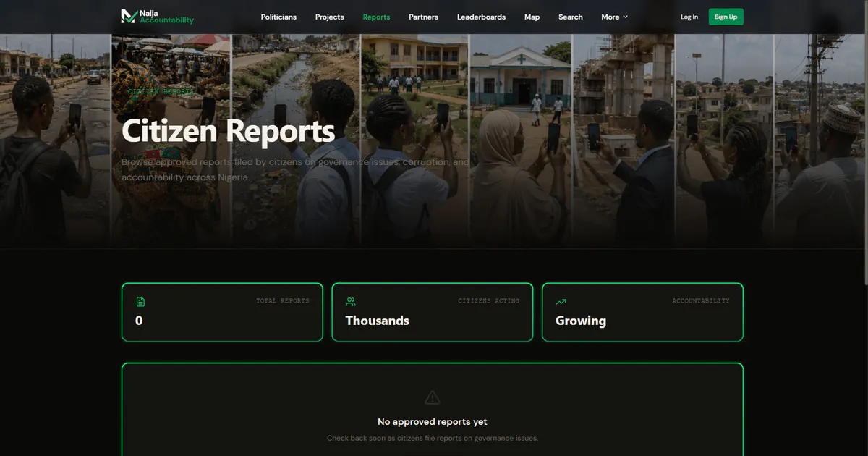This screenshot has height=456, width=868.
Task: Click the 'CITIZENS ACTING' label
Action: point(488,300)
